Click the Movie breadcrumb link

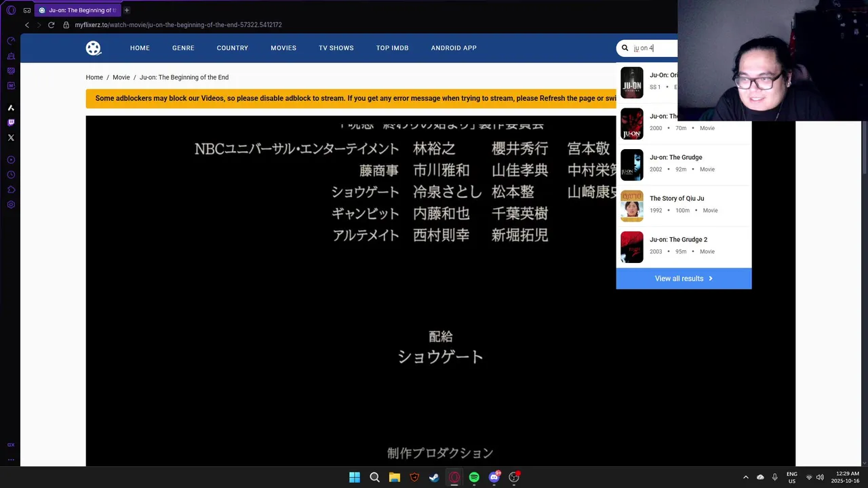tap(121, 77)
